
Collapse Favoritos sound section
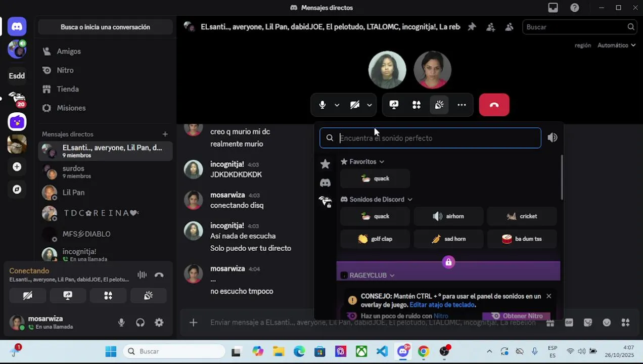tap(362, 162)
